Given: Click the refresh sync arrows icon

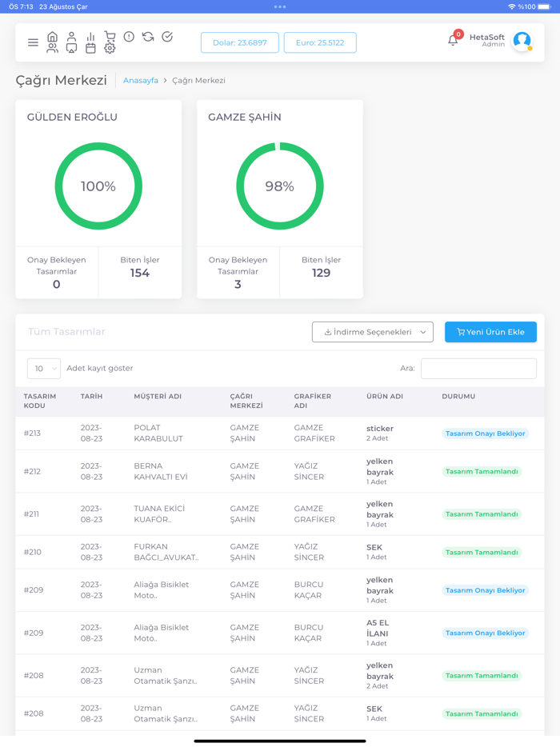Looking at the screenshot, I should pos(148,37).
